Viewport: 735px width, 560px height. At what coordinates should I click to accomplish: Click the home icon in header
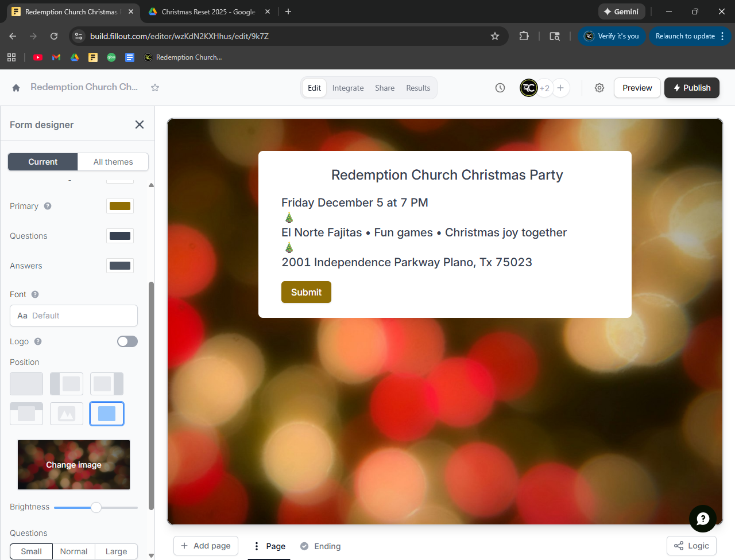pos(16,88)
